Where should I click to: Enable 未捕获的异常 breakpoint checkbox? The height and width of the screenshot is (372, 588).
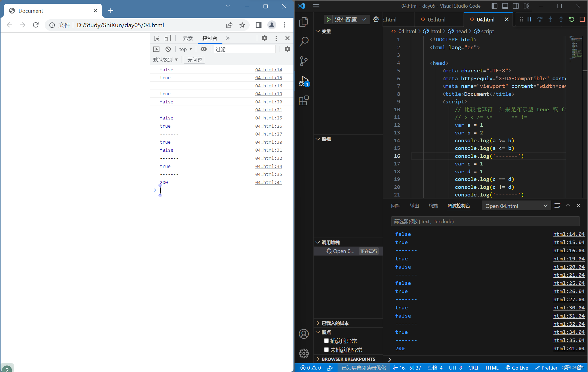(x=326, y=350)
